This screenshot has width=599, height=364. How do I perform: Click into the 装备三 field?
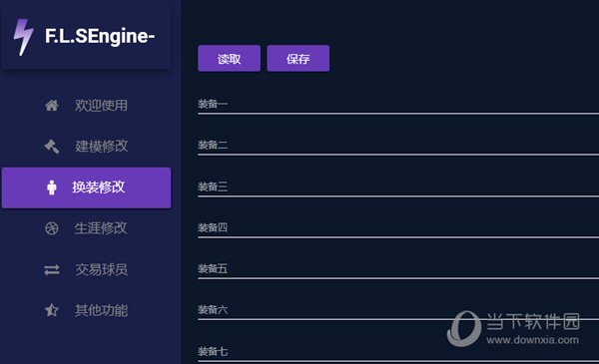point(398,187)
